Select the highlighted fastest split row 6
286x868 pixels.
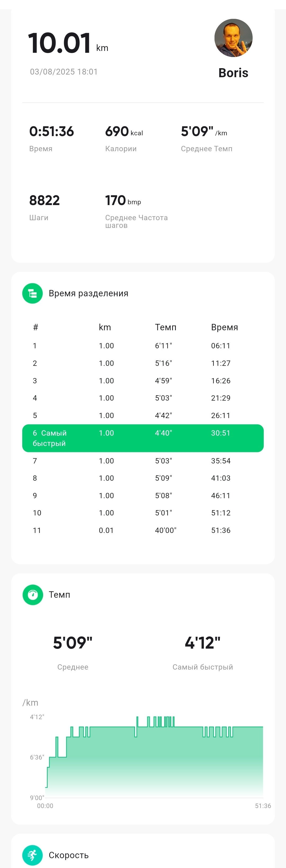143,438
